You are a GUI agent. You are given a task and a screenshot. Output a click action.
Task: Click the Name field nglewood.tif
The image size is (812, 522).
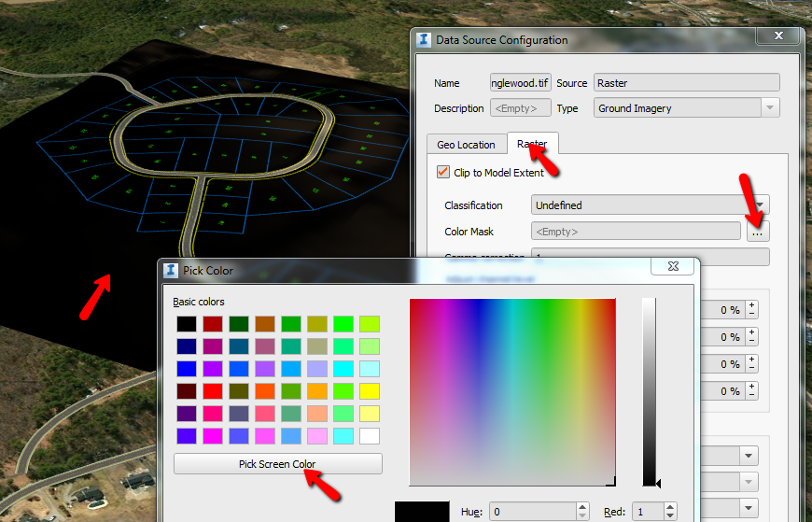tap(521, 83)
